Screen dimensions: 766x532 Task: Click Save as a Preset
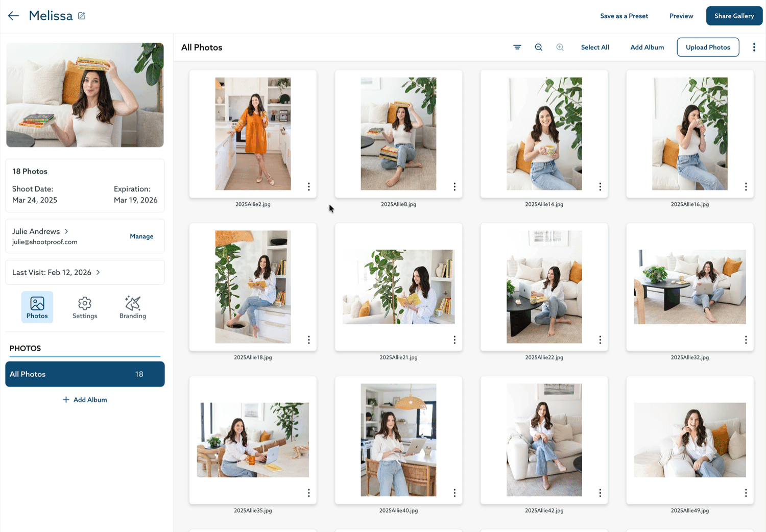[624, 16]
